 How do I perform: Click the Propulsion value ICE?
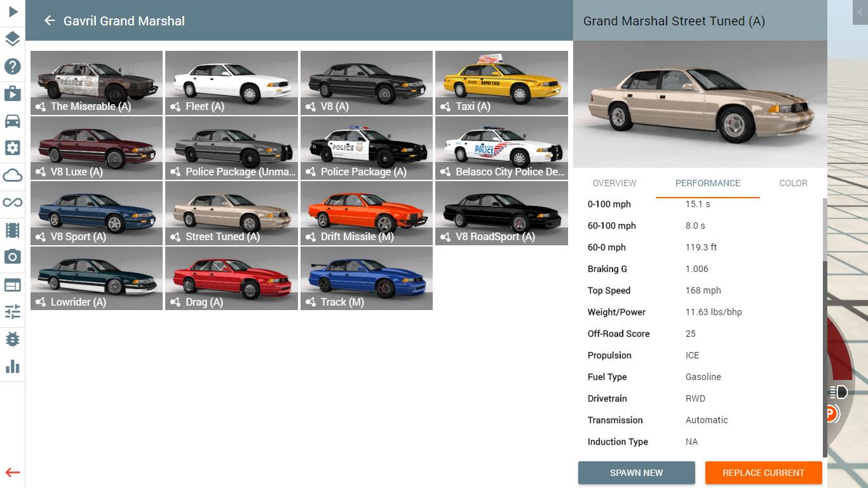pyautogui.click(x=692, y=355)
